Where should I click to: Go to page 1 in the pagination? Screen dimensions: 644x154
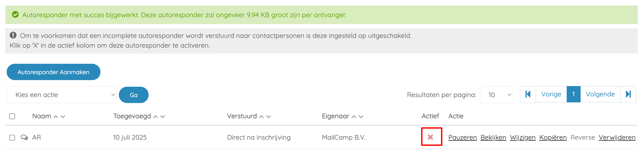tap(574, 94)
